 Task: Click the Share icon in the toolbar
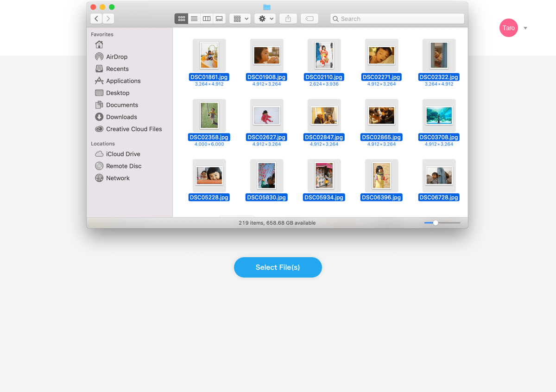pos(288,19)
